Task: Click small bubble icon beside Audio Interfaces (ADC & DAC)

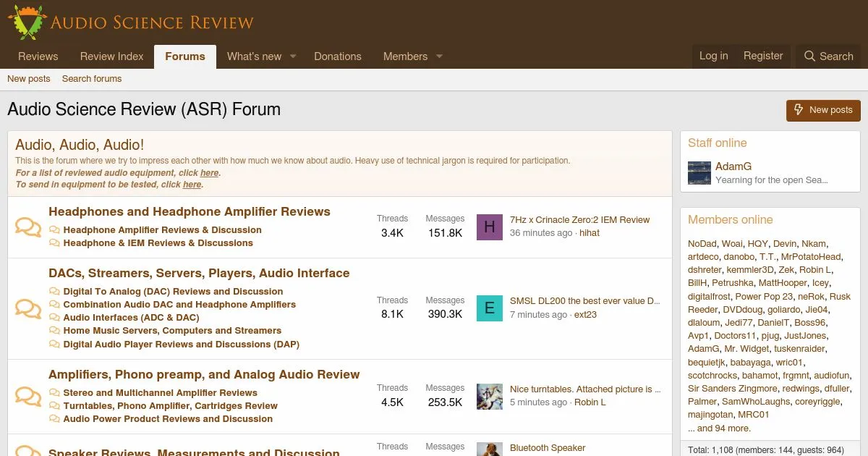Action: pos(54,317)
